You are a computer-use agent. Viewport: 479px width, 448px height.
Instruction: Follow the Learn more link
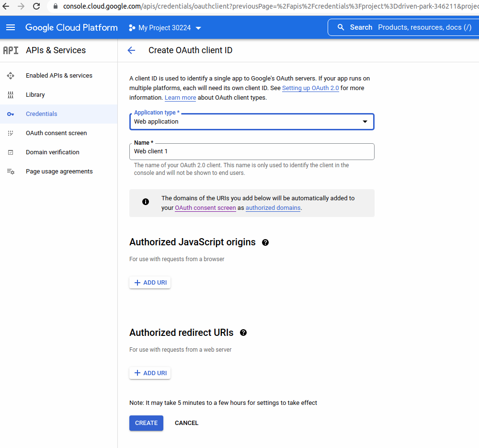(180, 98)
